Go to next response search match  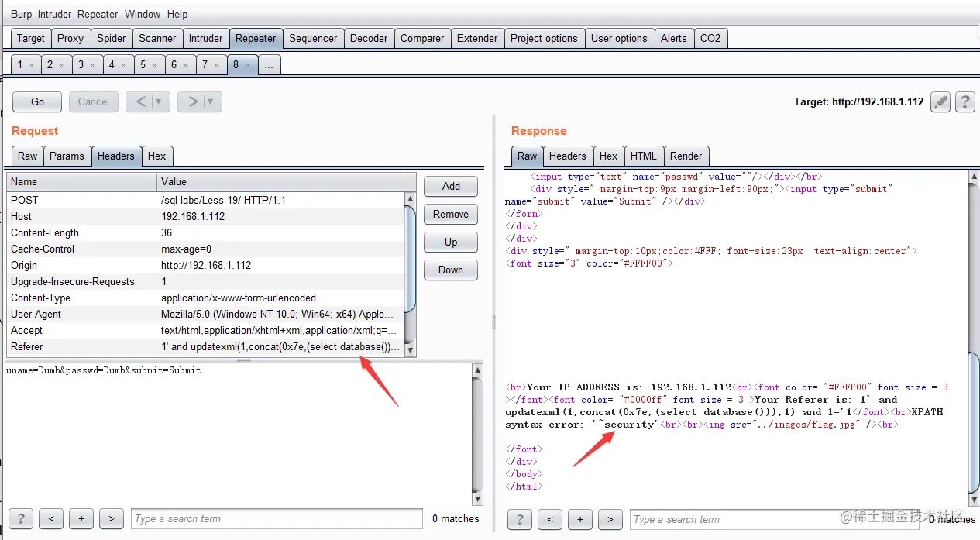(x=610, y=519)
